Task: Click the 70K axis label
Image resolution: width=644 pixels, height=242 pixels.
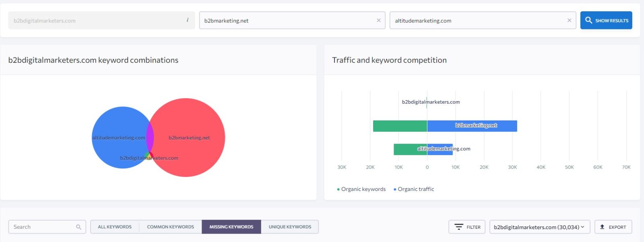Action: coord(626,167)
